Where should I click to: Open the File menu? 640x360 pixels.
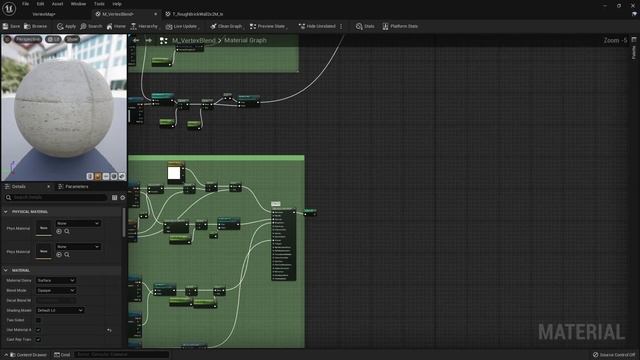[25, 4]
